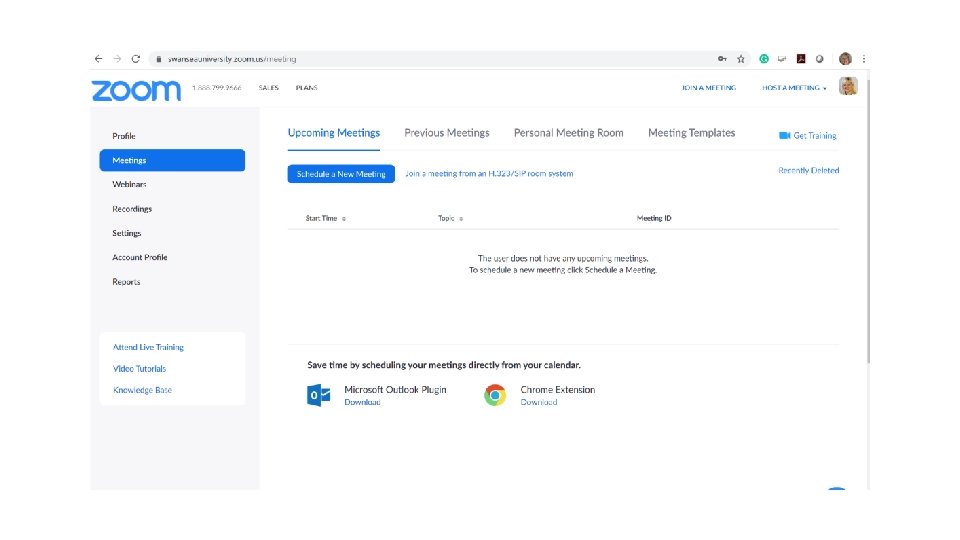Click Get Training link
960x540 pixels.
click(x=814, y=135)
